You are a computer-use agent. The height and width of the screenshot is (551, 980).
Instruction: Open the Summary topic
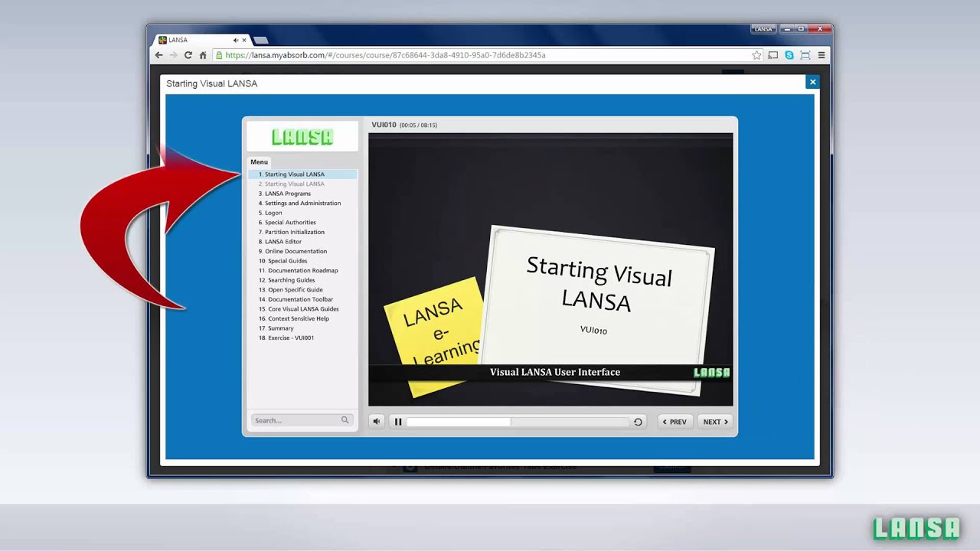302,328
